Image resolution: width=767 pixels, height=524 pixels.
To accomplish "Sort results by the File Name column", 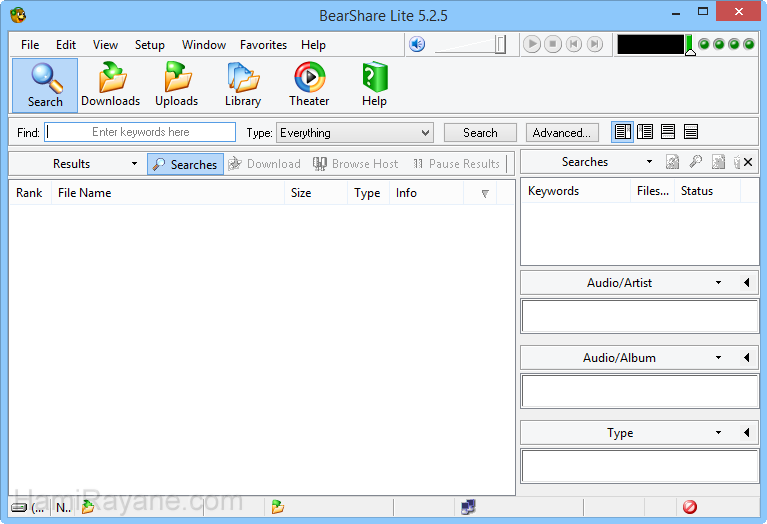I will [168, 193].
